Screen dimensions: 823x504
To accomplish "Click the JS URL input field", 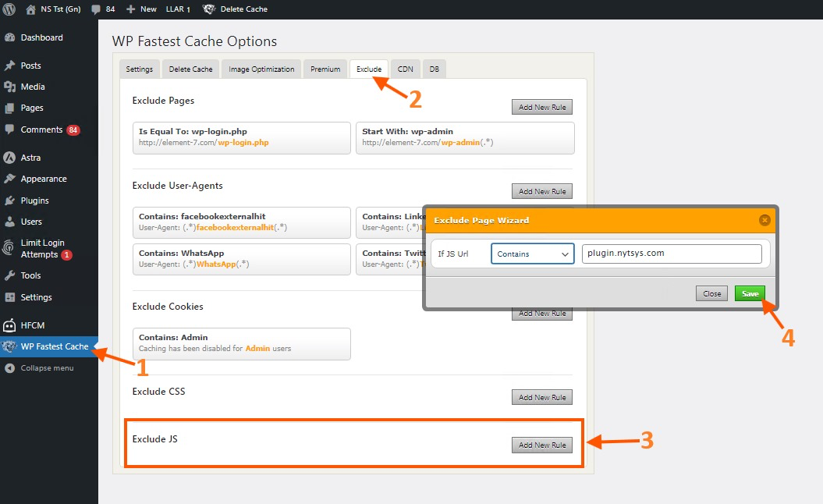I will pos(672,254).
